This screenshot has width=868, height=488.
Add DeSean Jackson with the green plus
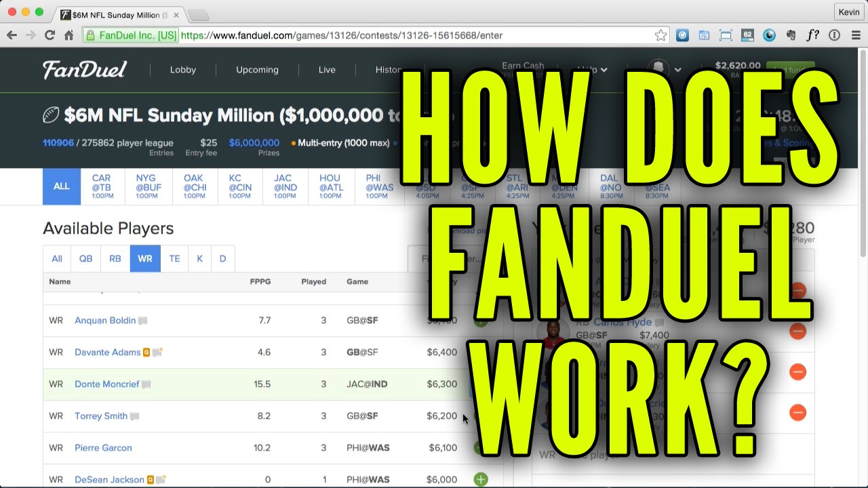pyautogui.click(x=481, y=479)
